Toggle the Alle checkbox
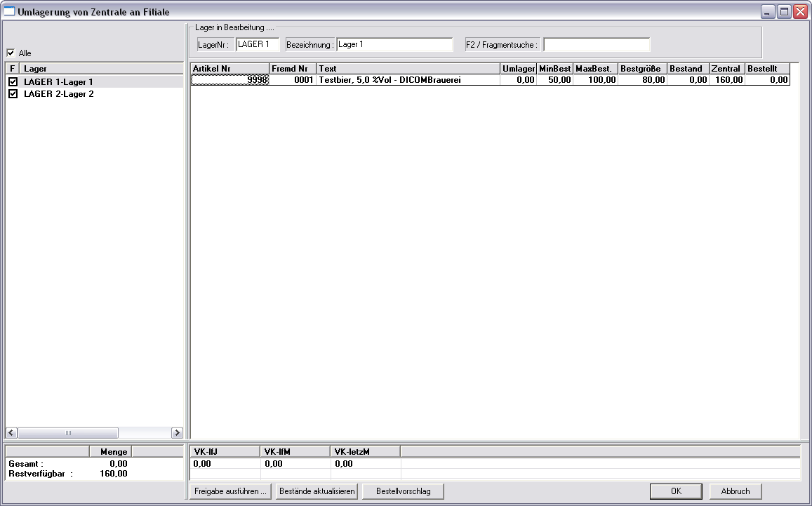Screen dimensions: 812x506 [11, 53]
